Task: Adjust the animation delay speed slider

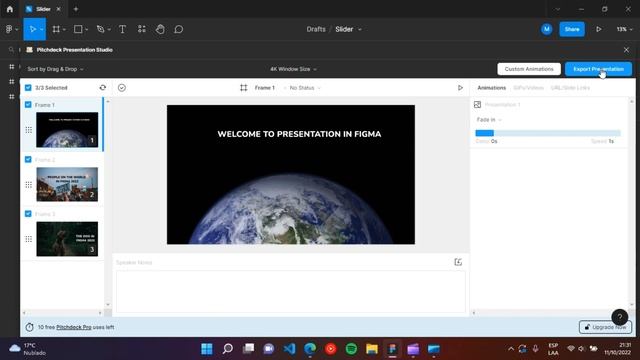Action: click(x=548, y=133)
